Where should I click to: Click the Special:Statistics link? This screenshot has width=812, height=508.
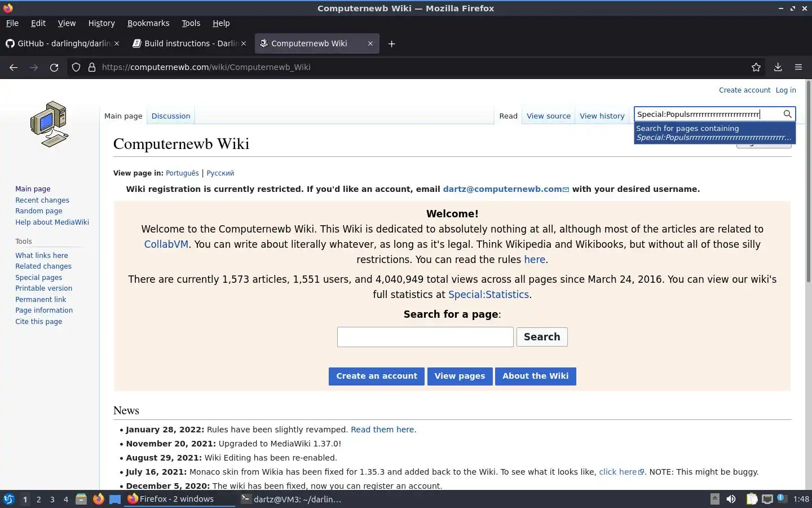(488, 295)
